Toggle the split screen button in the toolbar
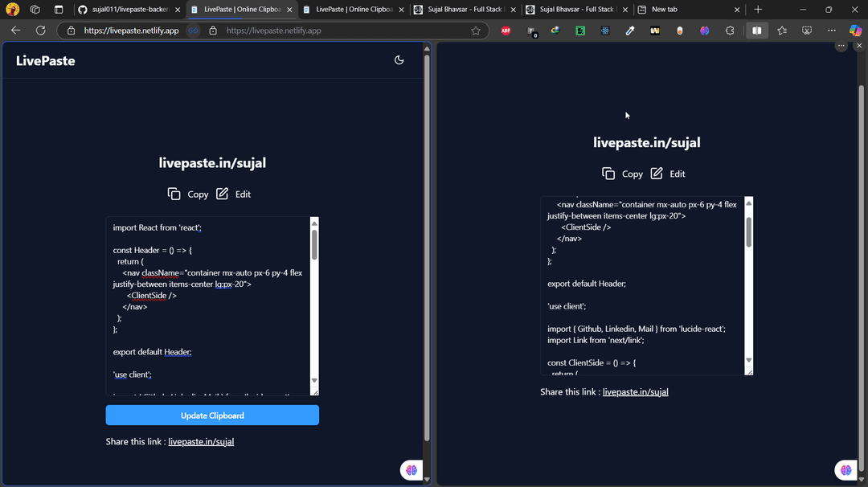868x487 pixels. point(756,31)
